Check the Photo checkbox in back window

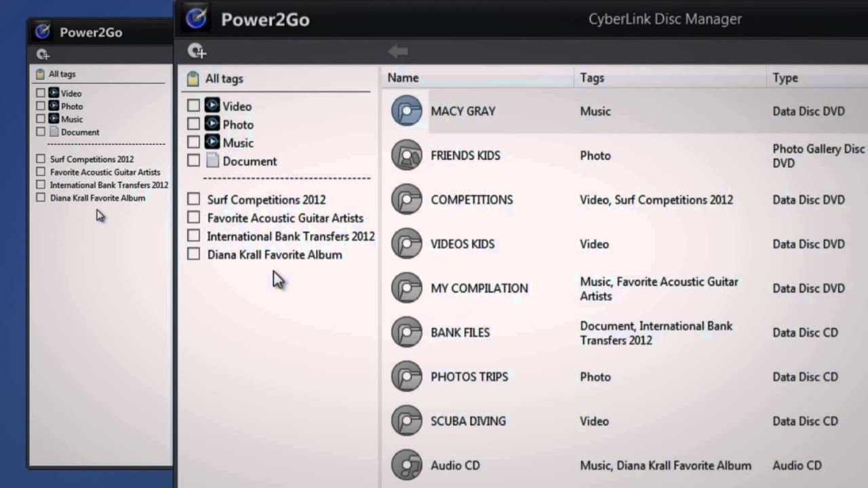[41, 106]
